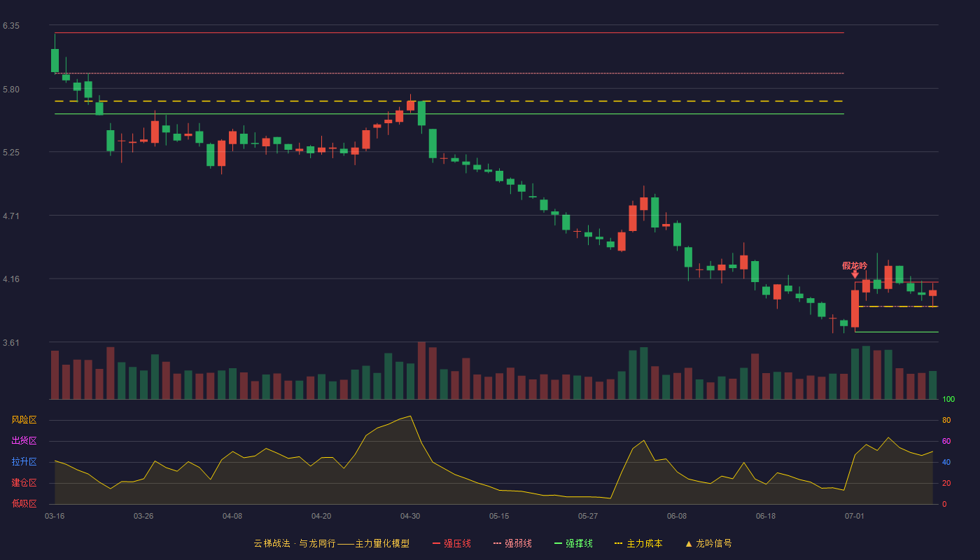Click the first green candlestick at 03-16

[55, 60]
